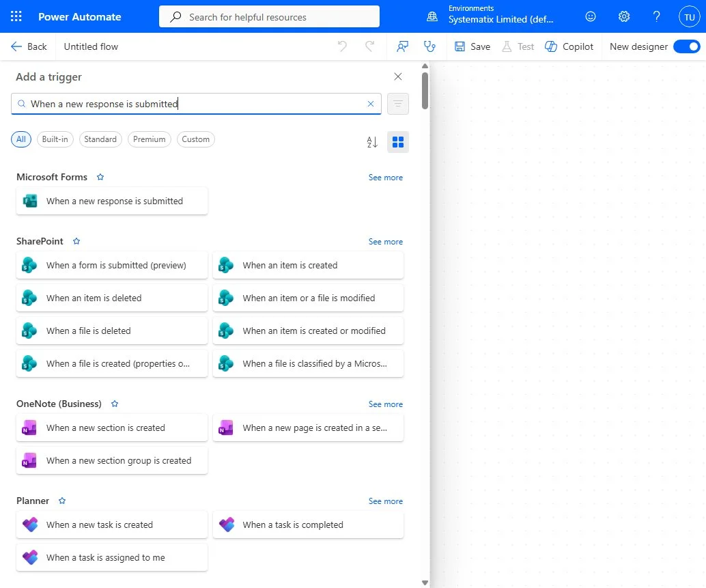Viewport: 706px width, 588px height.
Task: Select the Custom filter tab
Action: 196,139
